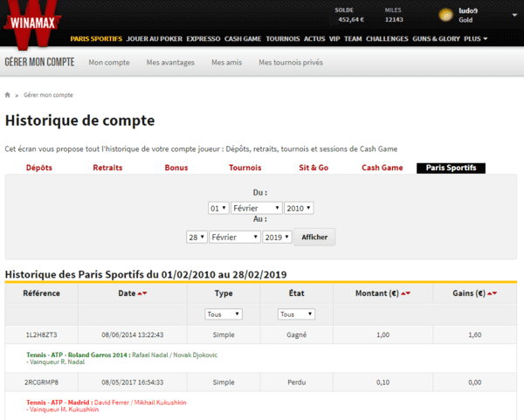Click bet reference 1L2H8ZT3
The image size is (524, 420).
click(x=41, y=334)
